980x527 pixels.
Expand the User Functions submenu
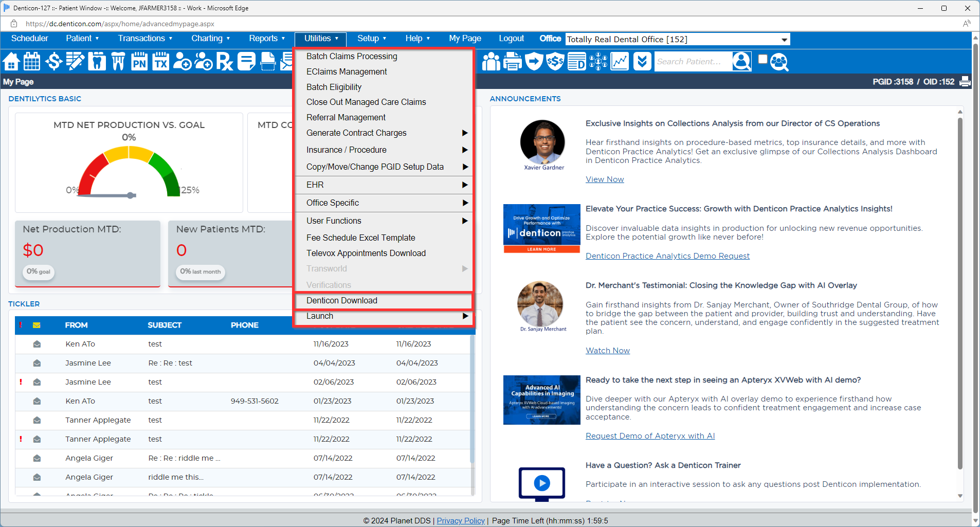[x=384, y=221]
